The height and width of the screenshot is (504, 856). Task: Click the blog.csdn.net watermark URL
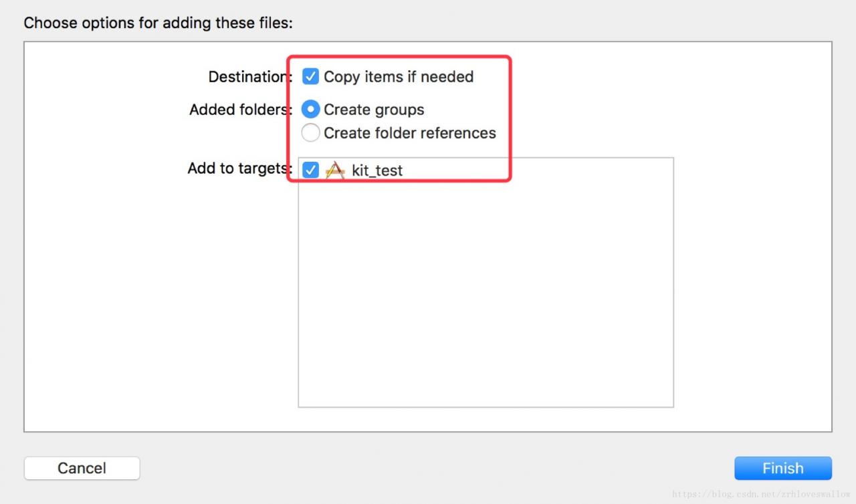(x=761, y=494)
